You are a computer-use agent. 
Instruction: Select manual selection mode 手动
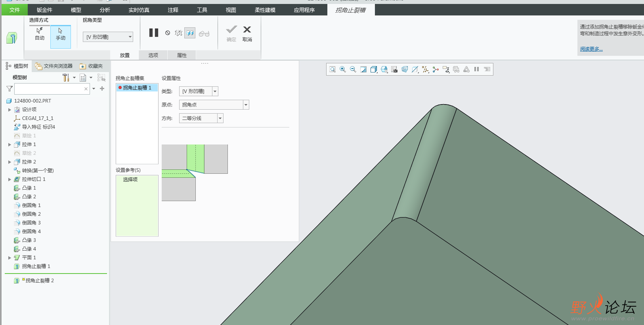pos(61,37)
